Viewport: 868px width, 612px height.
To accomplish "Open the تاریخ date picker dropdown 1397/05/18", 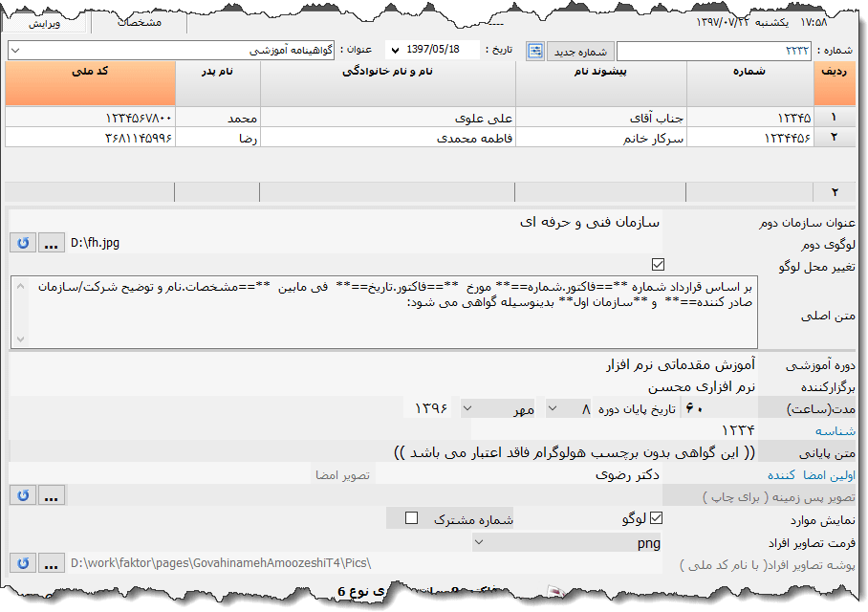I will tap(396, 50).
